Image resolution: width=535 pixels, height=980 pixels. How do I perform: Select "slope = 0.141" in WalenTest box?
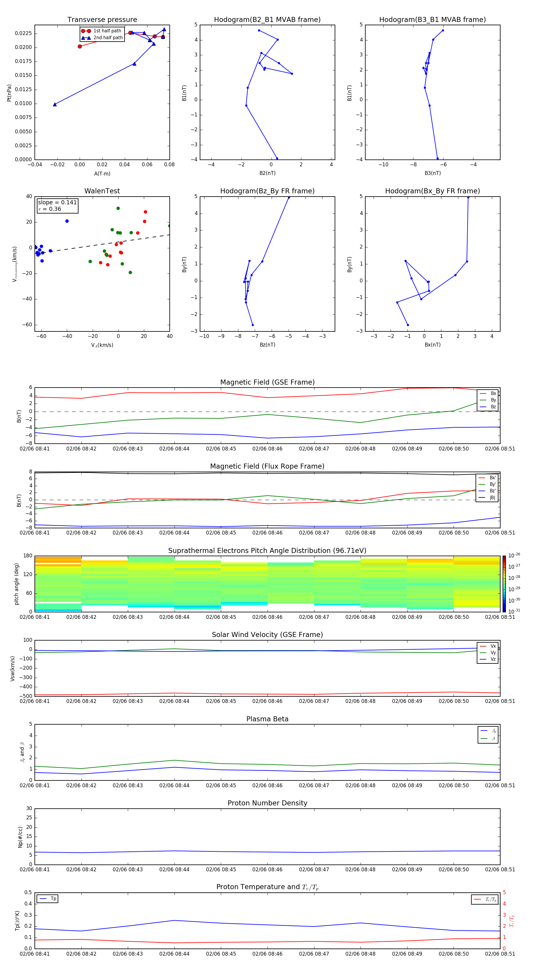(57, 203)
